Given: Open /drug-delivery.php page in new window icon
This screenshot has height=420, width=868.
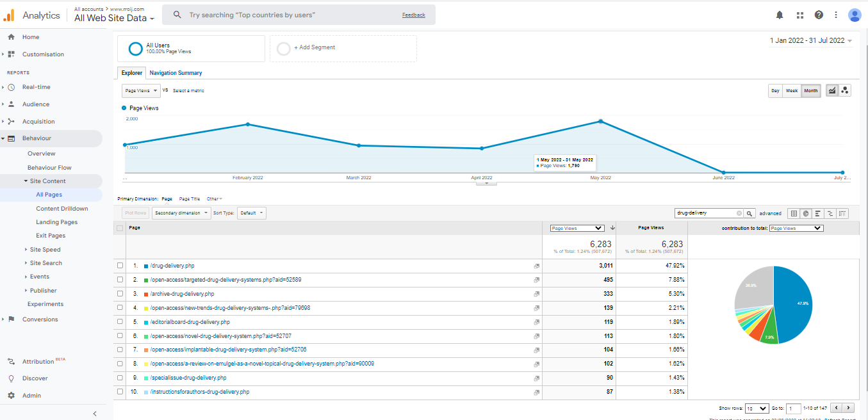Looking at the screenshot, I should point(536,266).
